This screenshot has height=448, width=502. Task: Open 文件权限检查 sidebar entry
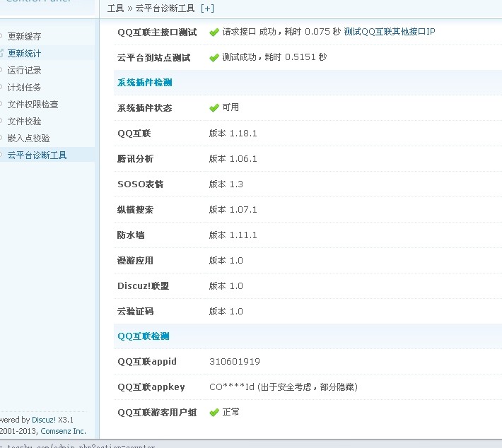pos(33,105)
